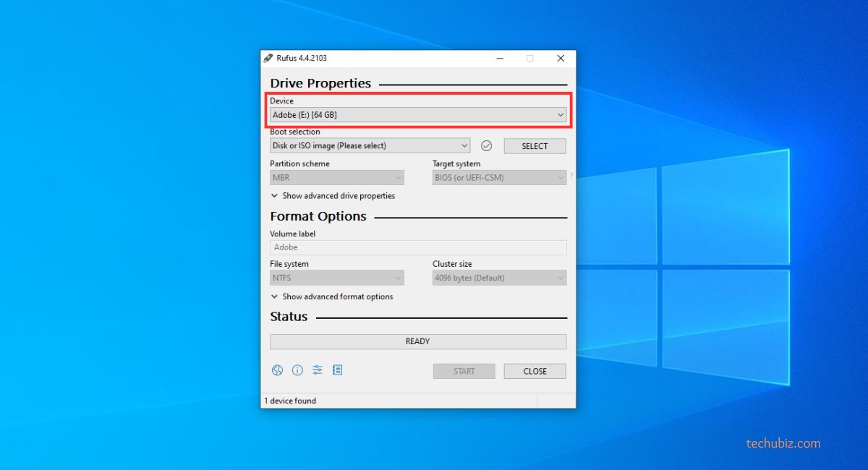Image resolution: width=868 pixels, height=470 pixels.
Task: Open the Cluster size dropdown
Action: pyautogui.click(x=499, y=278)
